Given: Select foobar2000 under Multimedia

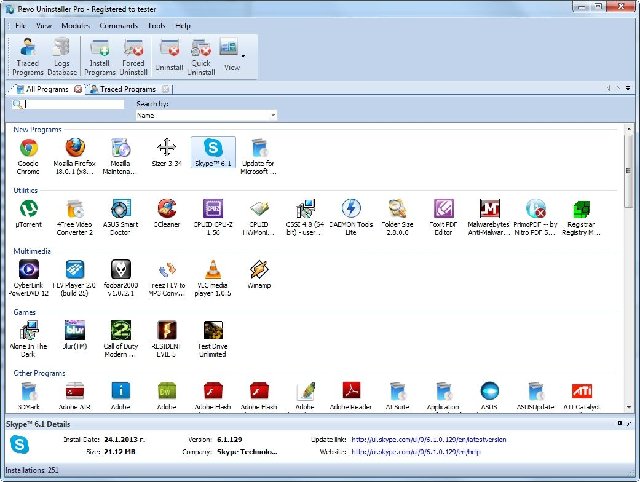Looking at the screenshot, I should click(121, 278).
